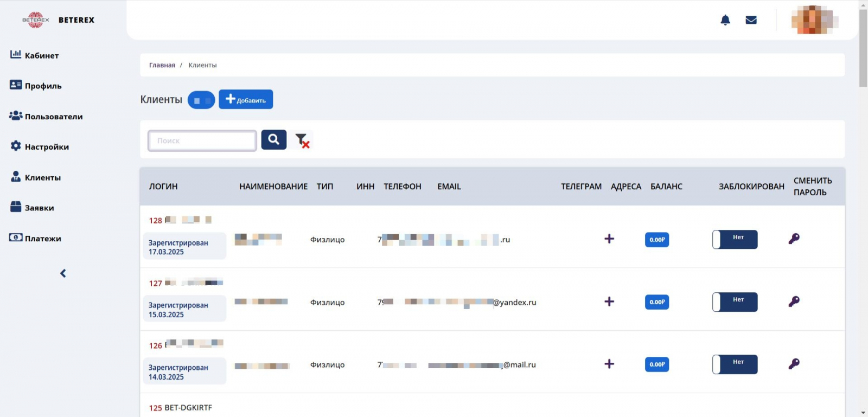The image size is (868, 417).
Task: Click the СМЕНИТЬ ПАРОЛЬ column header
Action: click(813, 187)
